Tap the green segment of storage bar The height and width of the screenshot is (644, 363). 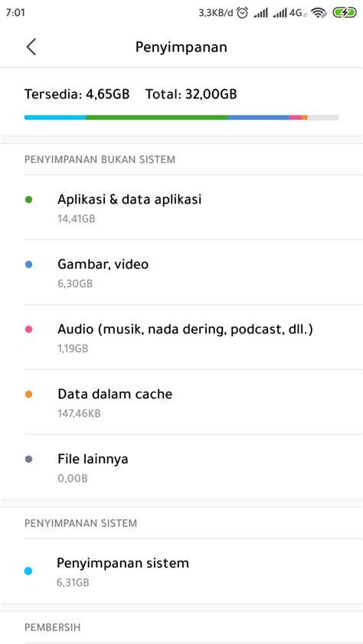[x=157, y=118]
